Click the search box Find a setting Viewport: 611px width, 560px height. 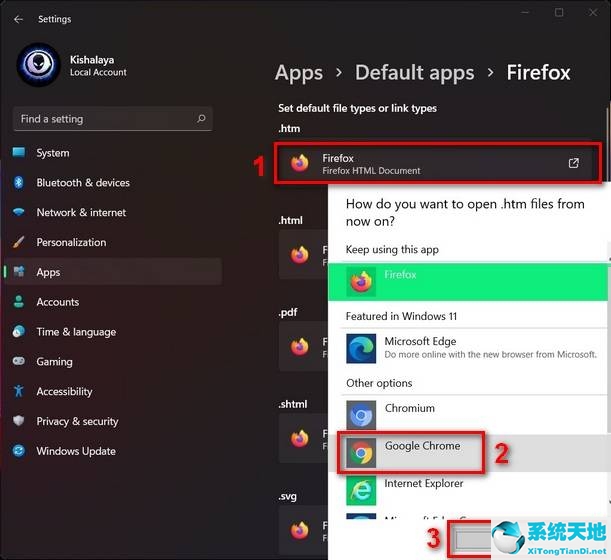(113, 119)
